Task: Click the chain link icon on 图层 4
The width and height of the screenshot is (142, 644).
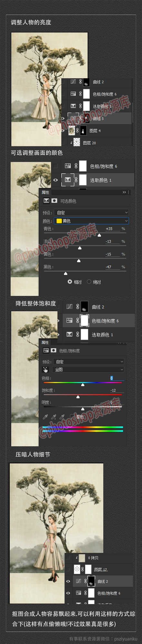Action: pos(77,130)
